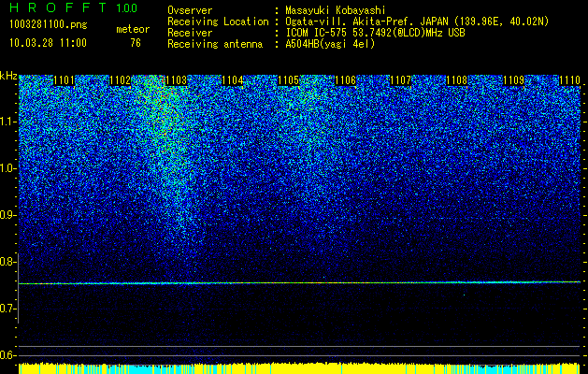
Task: Click the ICOM IC-575 receiver text
Action: pyautogui.click(x=376, y=33)
